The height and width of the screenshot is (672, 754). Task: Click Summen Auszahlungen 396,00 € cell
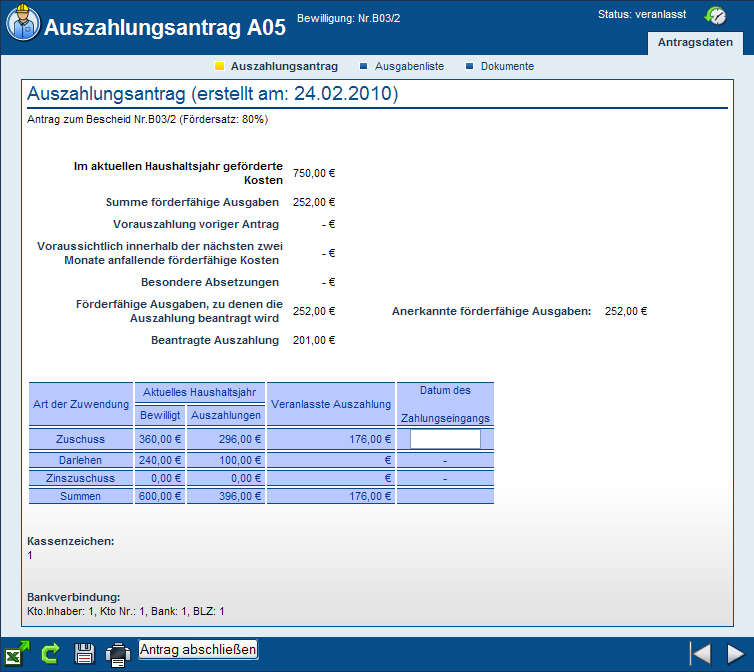[226, 496]
